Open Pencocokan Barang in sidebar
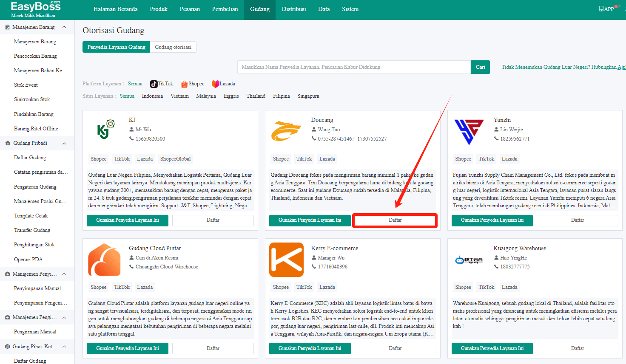This screenshot has width=626, height=364. pos(35,56)
